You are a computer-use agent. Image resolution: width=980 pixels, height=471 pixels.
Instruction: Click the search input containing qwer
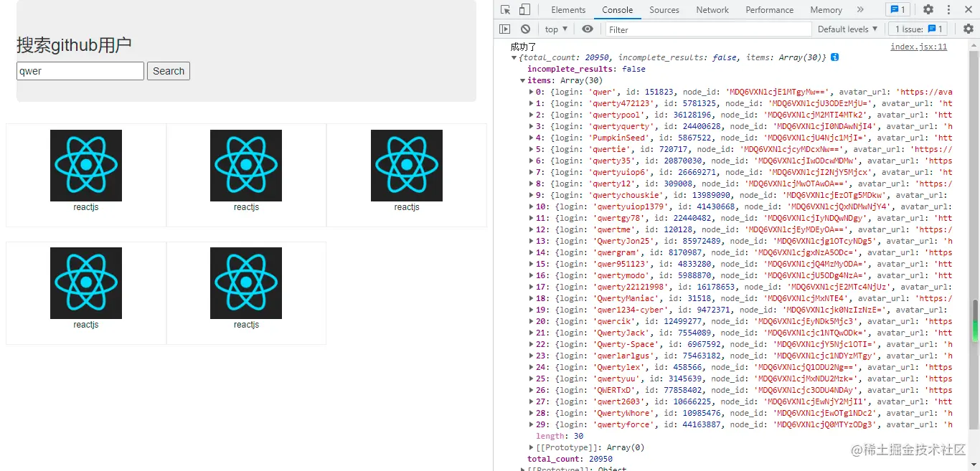[80, 71]
